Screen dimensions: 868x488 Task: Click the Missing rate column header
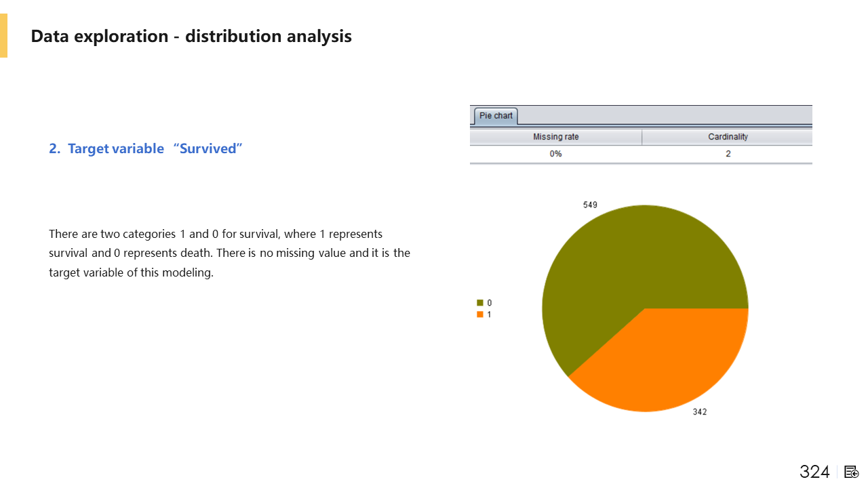click(555, 137)
